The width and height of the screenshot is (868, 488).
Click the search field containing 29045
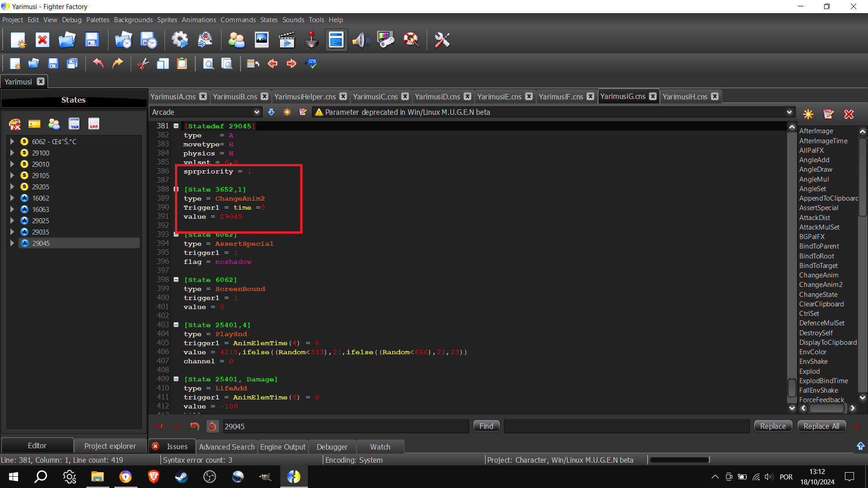(x=346, y=427)
